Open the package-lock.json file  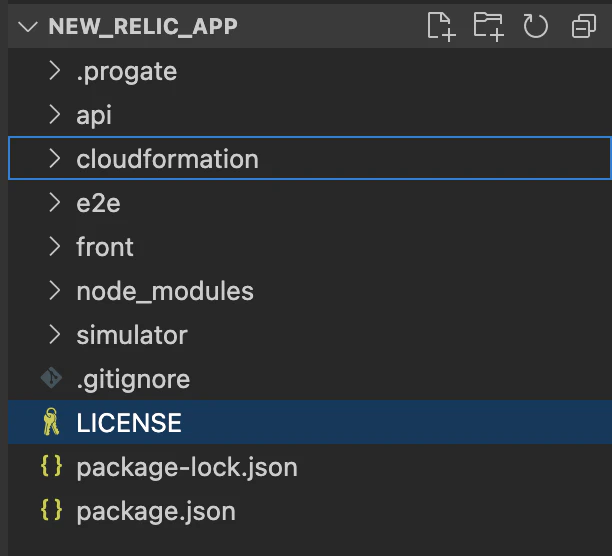pyautogui.click(x=187, y=467)
